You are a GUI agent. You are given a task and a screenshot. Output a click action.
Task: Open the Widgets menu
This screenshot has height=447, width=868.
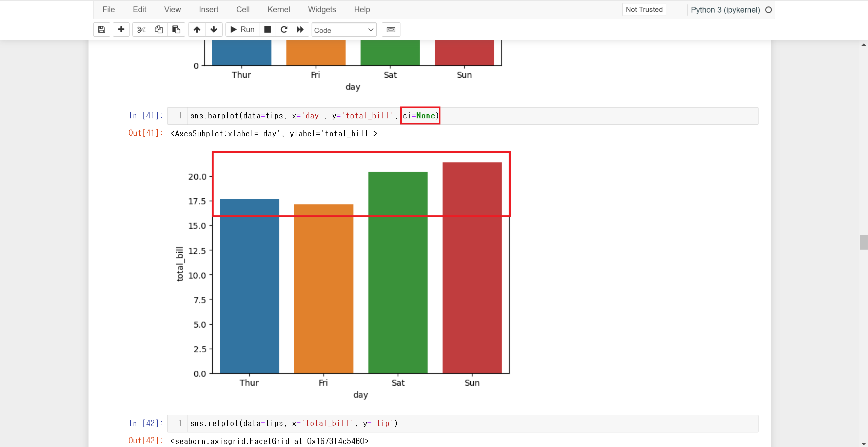(x=322, y=9)
